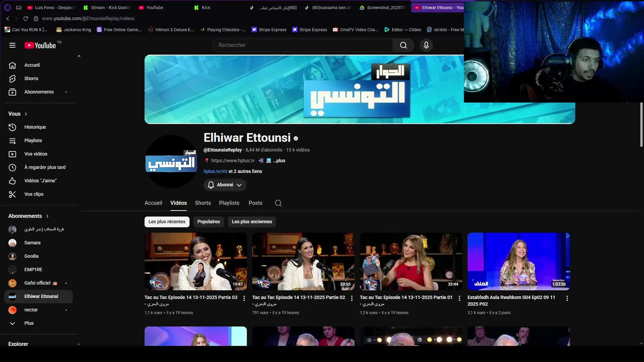Open the nectar subscription channel
Screen dimensions: 644x362
pyautogui.click(x=39, y=310)
